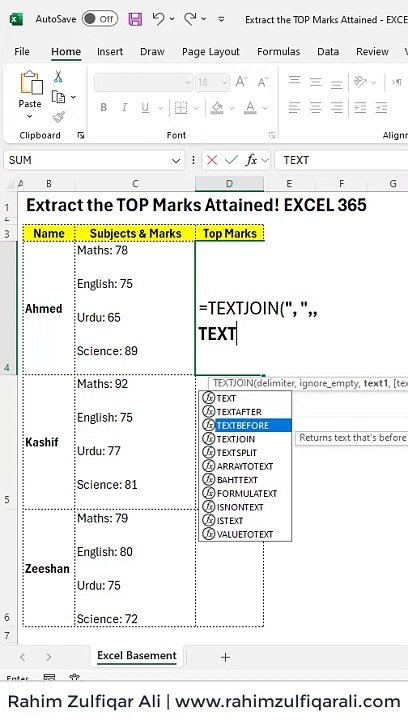Open the Page Layout tab
Screen dimensions: 408x720
pos(211,51)
